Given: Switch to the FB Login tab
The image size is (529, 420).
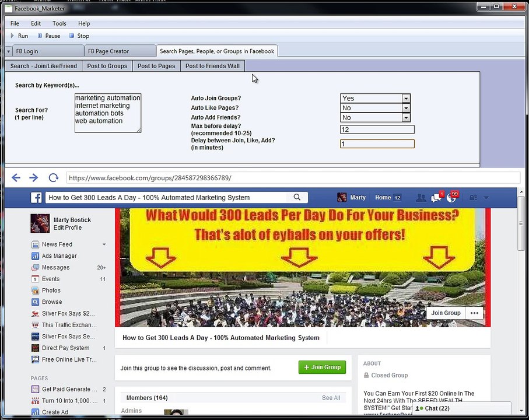Looking at the screenshot, I should coord(48,51).
